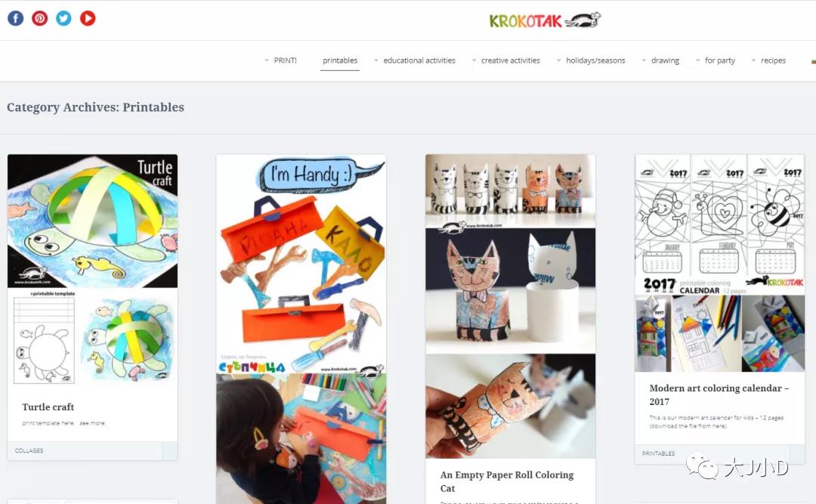Click the Krokotak logo

pyautogui.click(x=545, y=20)
